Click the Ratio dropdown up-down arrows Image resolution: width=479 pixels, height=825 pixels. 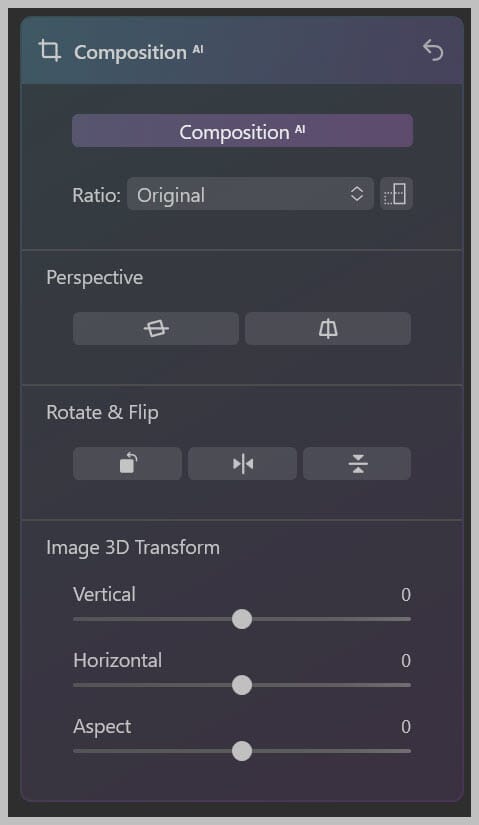point(357,194)
